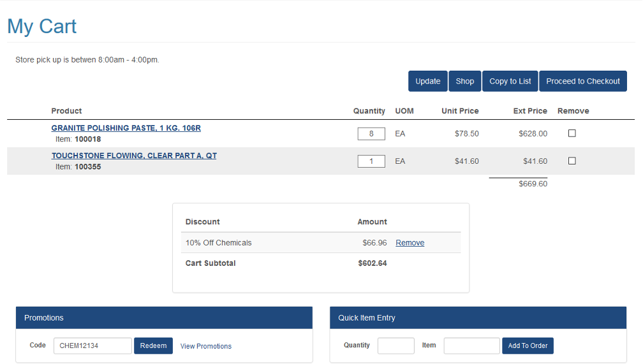Viewport: 643px width, 364px height.
Task: Click Quick Item Entry Quantity field
Action: (395, 346)
